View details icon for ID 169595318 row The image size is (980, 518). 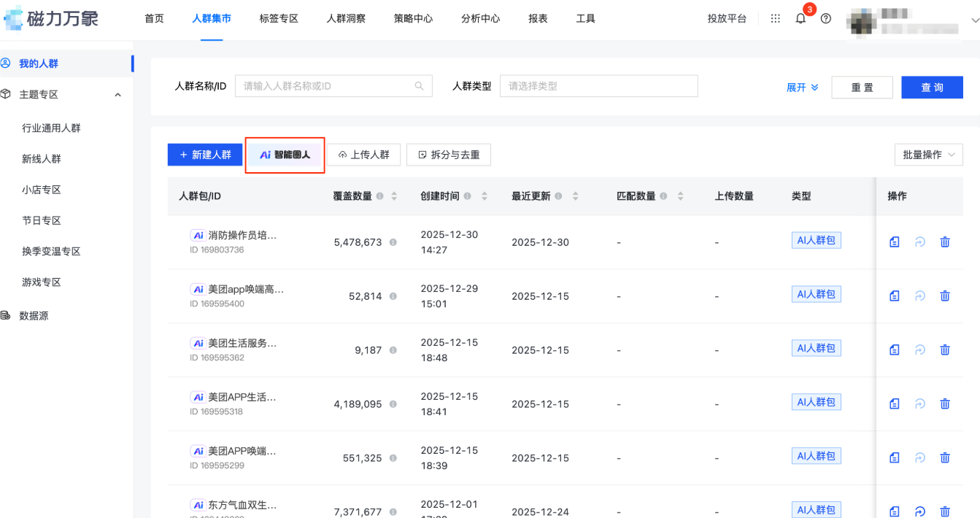pyautogui.click(x=895, y=404)
